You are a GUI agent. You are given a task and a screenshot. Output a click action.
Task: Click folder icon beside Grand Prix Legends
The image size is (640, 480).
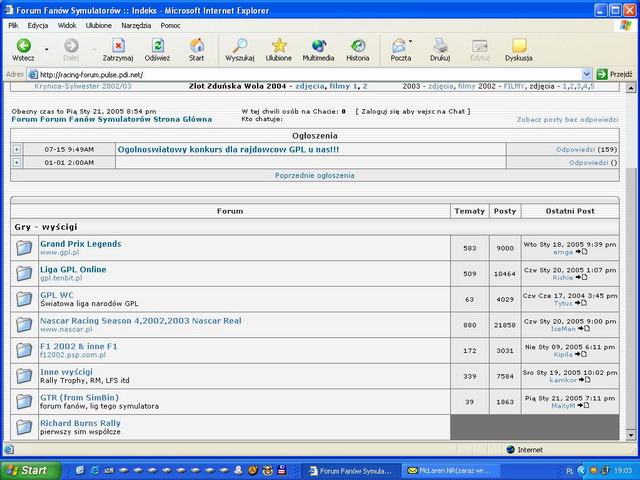(24, 248)
